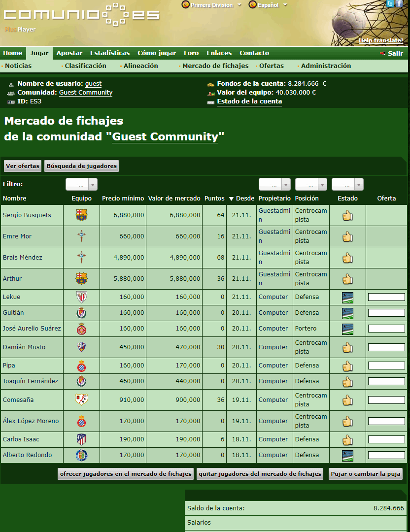Click Pujar o cambiar la puja button

366,474
